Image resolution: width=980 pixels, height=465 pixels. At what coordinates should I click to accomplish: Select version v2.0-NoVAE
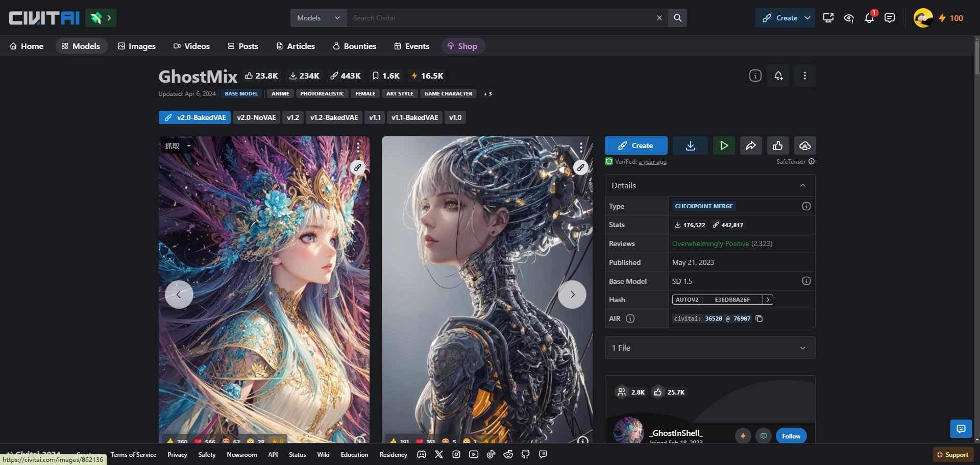coord(256,117)
